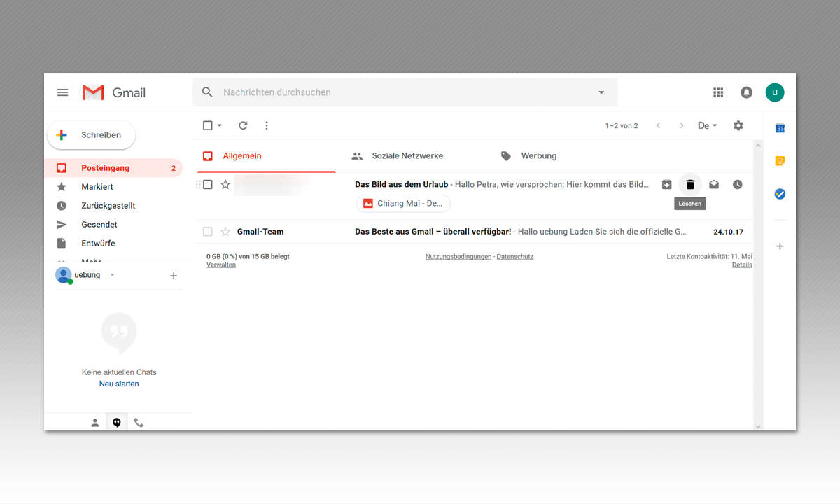Star the 'Das Bild aus dem Urlaub' email
Image resolution: width=840 pixels, height=504 pixels.
click(225, 185)
